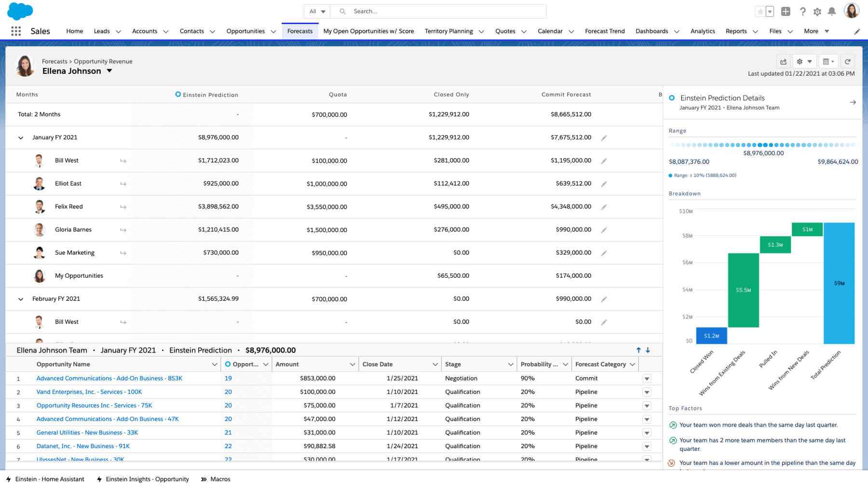This screenshot has width=868, height=488.
Task: Open the help question mark icon
Action: tap(802, 12)
